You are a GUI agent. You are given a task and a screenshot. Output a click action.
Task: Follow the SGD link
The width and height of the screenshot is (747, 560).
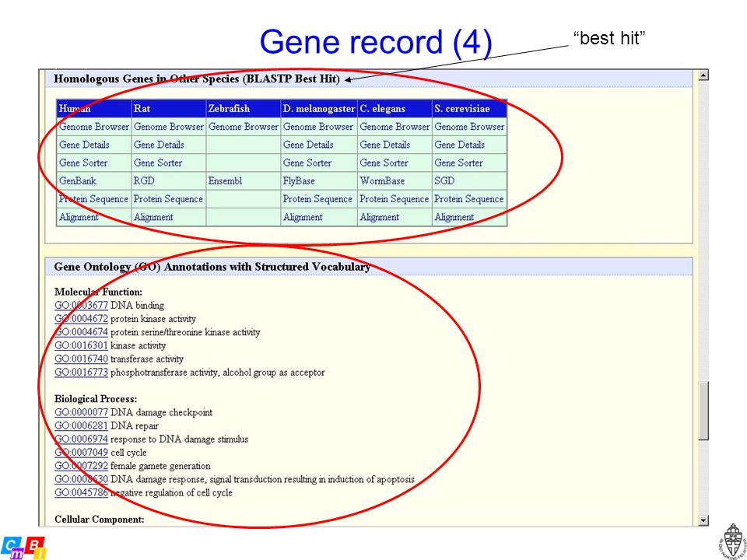(444, 181)
